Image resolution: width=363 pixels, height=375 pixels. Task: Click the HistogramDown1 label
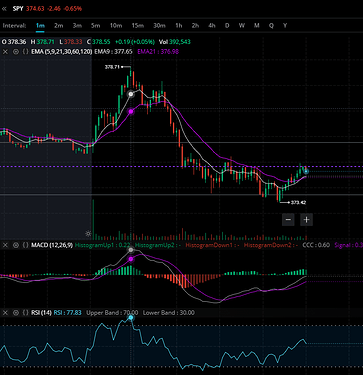[213, 245]
